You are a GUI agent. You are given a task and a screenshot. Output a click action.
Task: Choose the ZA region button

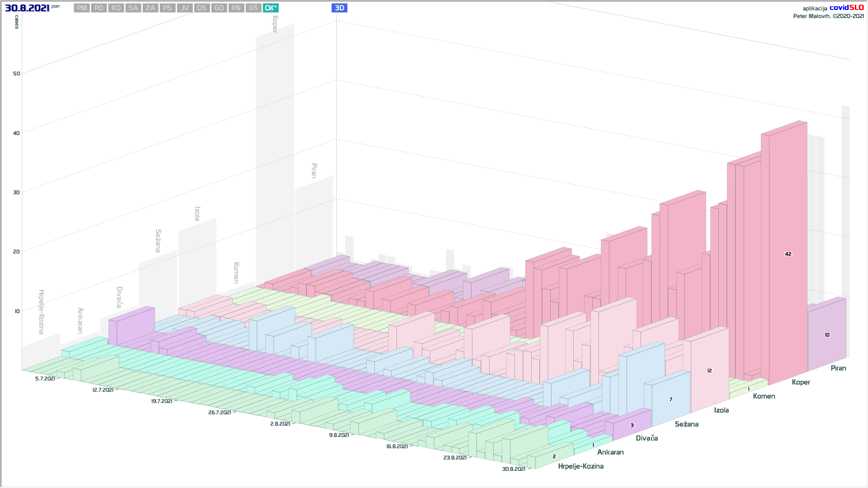coord(151,8)
